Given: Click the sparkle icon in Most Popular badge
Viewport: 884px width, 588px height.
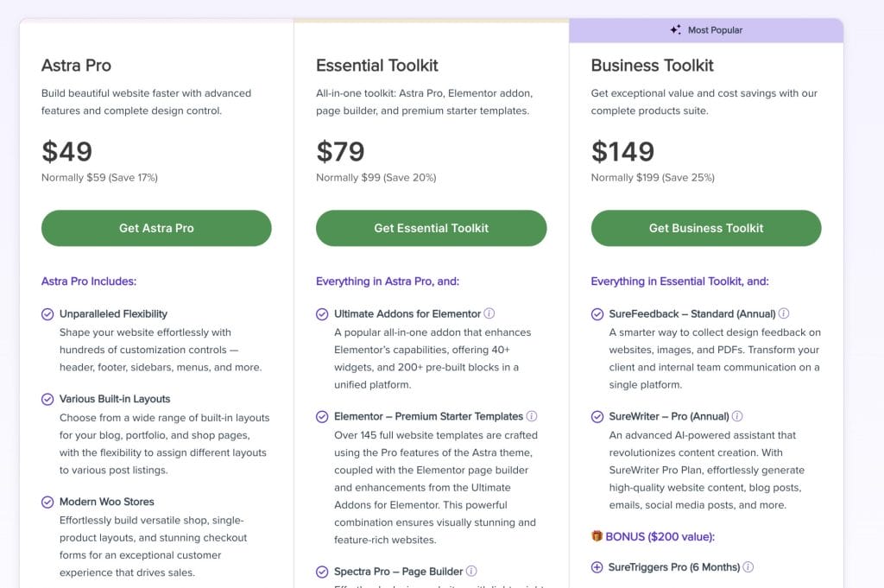Looking at the screenshot, I should 676,30.
